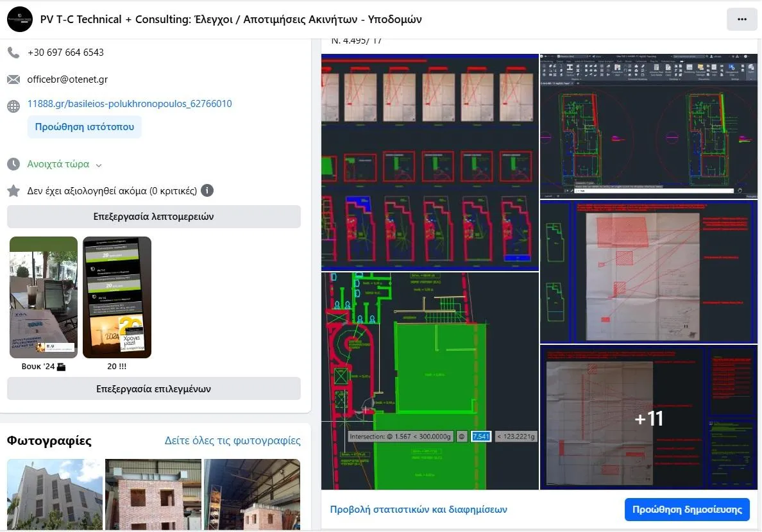Click the phone icon beside the number
Screen dimensions: 762x532
[x=13, y=53]
